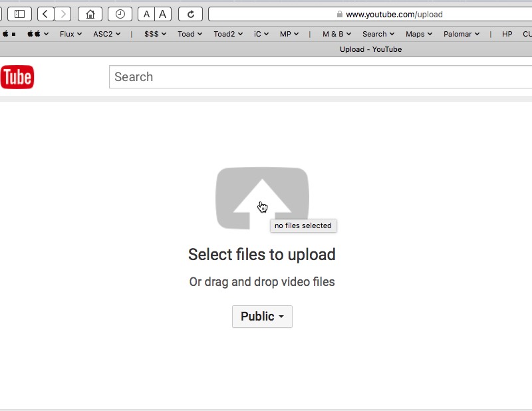Open the Public privacy dropdown
This screenshot has height=411, width=532.
(262, 317)
